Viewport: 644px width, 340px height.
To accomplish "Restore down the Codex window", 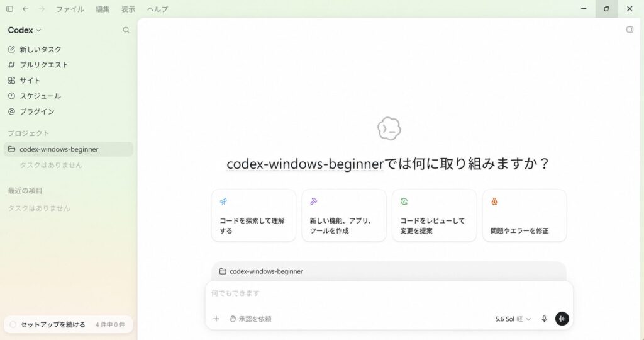I will point(606,9).
